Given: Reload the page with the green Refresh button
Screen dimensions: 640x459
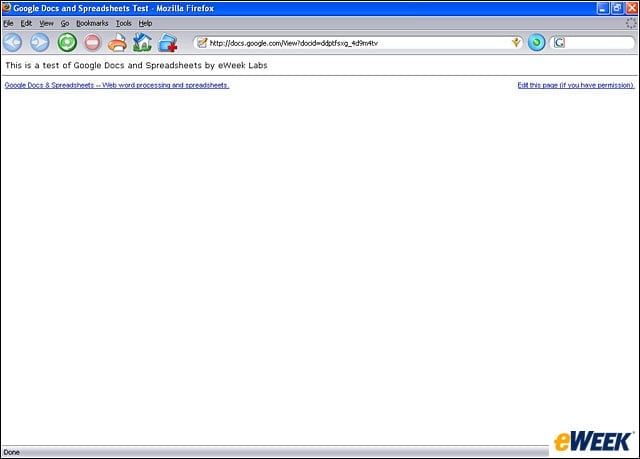Looking at the screenshot, I should click(x=67, y=42).
